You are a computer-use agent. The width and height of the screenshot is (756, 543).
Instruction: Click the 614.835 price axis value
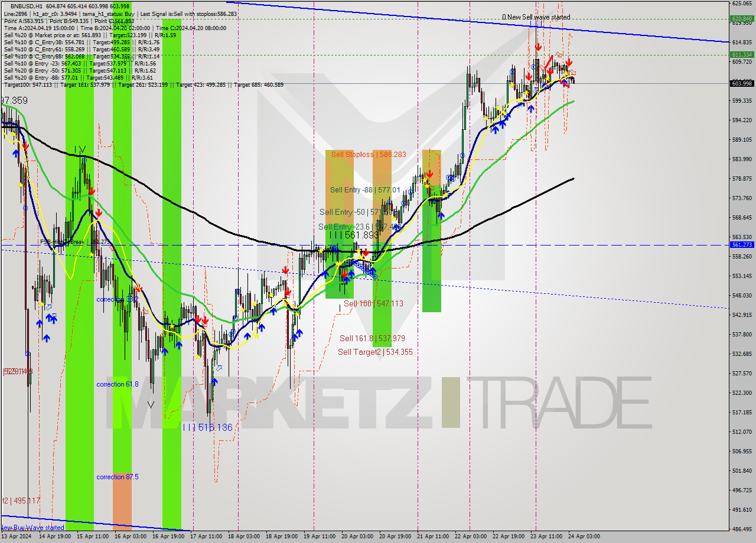tap(742, 42)
